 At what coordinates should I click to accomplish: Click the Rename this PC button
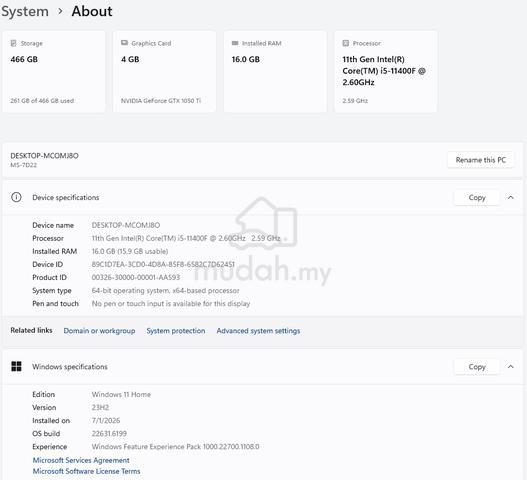click(480, 160)
